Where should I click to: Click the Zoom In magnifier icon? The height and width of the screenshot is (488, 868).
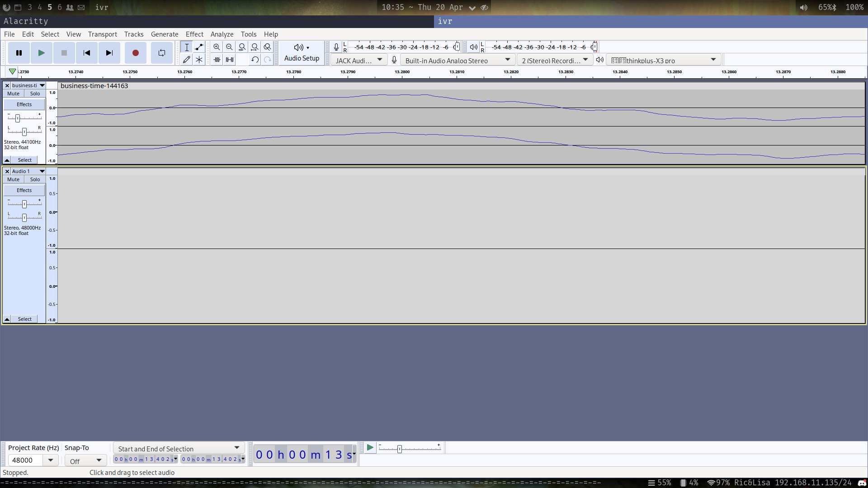coord(217,47)
